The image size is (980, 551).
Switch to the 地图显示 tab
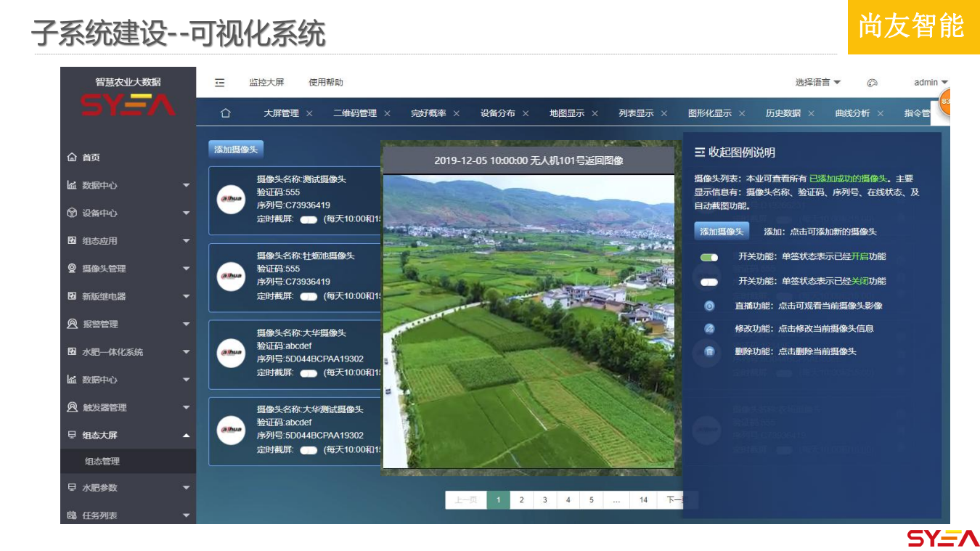click(x=567, y=113)
